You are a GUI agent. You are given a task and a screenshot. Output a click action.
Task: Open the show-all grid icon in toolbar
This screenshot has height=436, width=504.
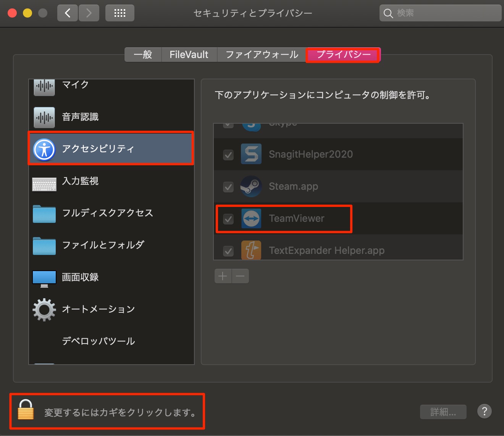click(120, 13)
